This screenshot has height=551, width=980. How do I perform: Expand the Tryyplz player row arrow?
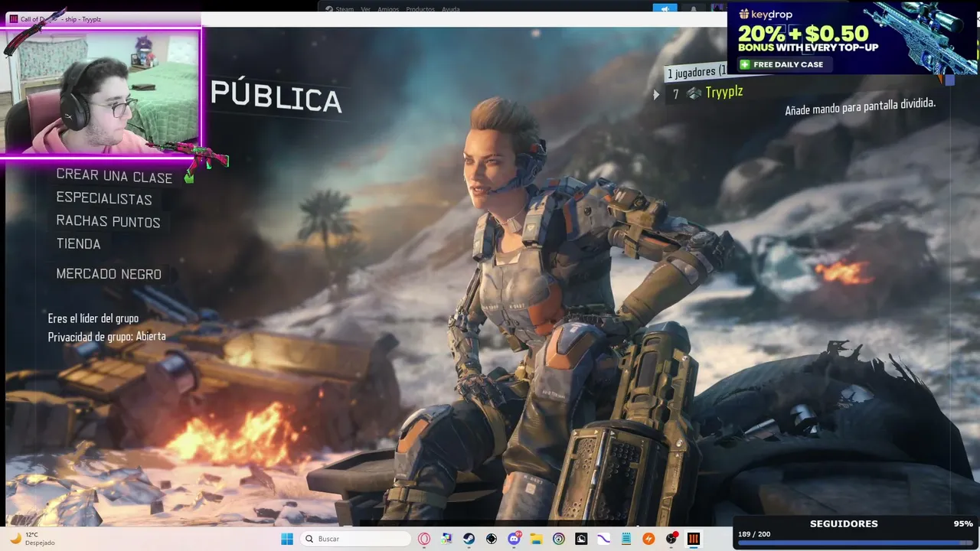point(656,94)
